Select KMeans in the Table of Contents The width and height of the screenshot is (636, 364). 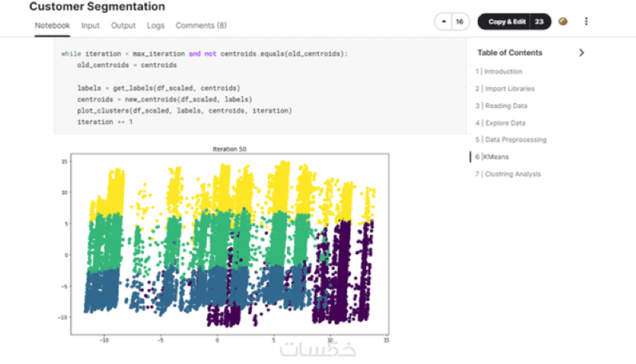pyautogui.click(x=496, y=157)
